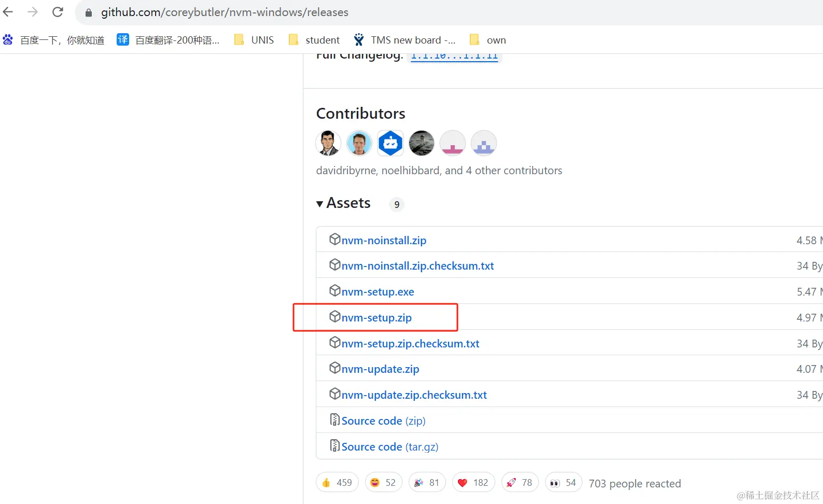This screenshot has width=823, height=504.
Task: Open the student bookmarks folder
Action: pos(314,40)
